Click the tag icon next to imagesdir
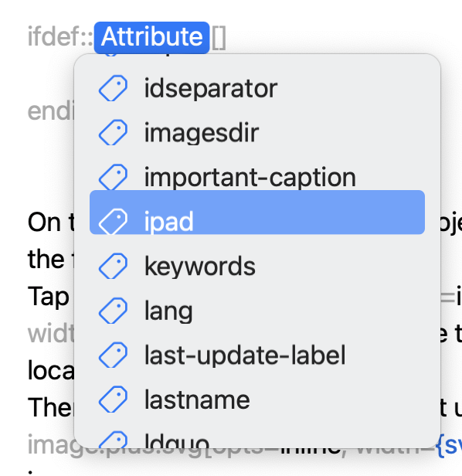This screenshot has width=462, height=476. coord(113,132)
